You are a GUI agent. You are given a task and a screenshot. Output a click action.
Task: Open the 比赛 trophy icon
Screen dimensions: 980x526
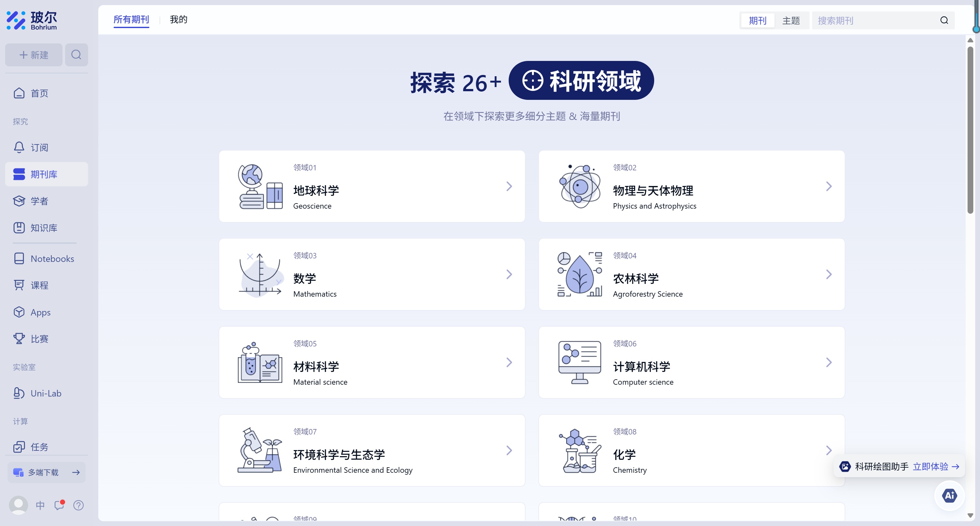click(x=19, y=339)
